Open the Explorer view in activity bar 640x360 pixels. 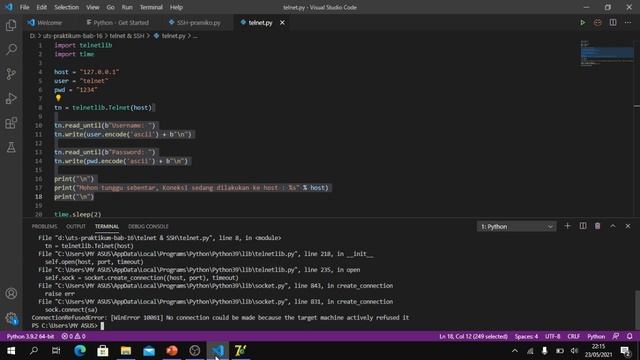pyautogui.click(x=11, y=25)
